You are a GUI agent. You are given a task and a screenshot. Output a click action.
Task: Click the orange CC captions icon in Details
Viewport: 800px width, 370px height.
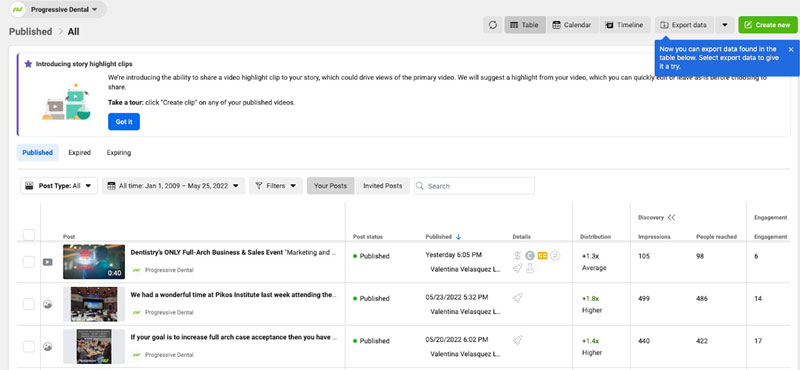coord(542,256)
